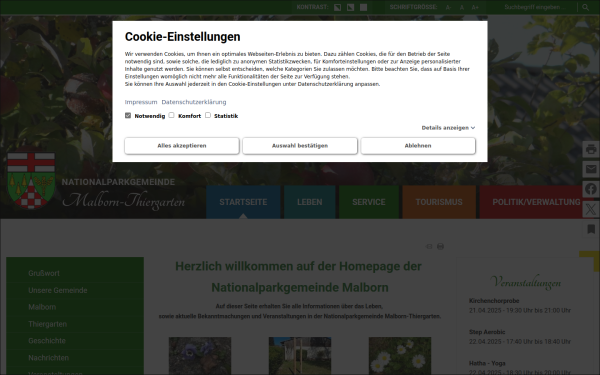Open the LEBEN navigation tab
This screenshot has height=375, width=600.
pyautogui.click(x=310, y=202)
